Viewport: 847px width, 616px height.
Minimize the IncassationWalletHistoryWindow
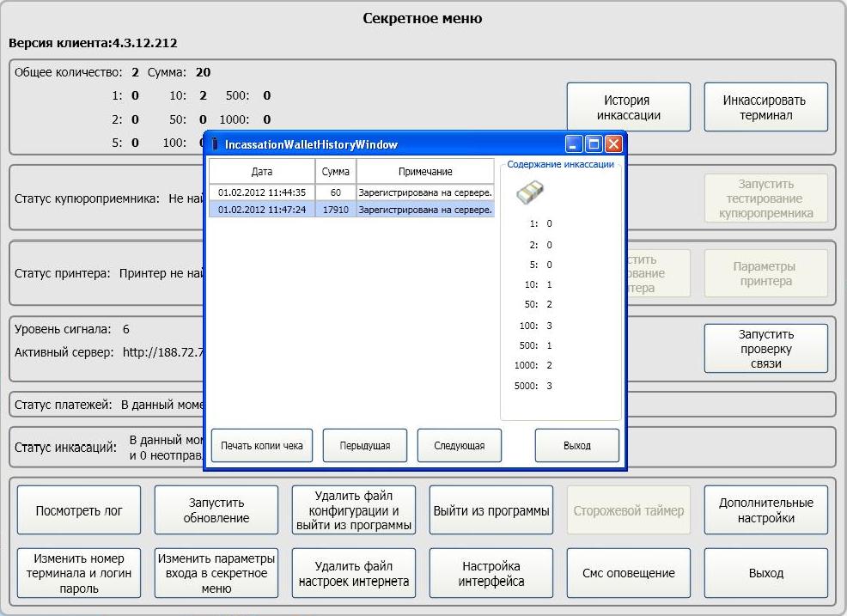[x=574, y=144]
